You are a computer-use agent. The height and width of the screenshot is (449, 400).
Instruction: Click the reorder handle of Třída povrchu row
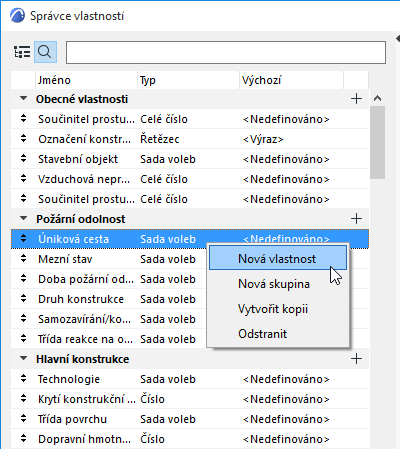(23, 418)
